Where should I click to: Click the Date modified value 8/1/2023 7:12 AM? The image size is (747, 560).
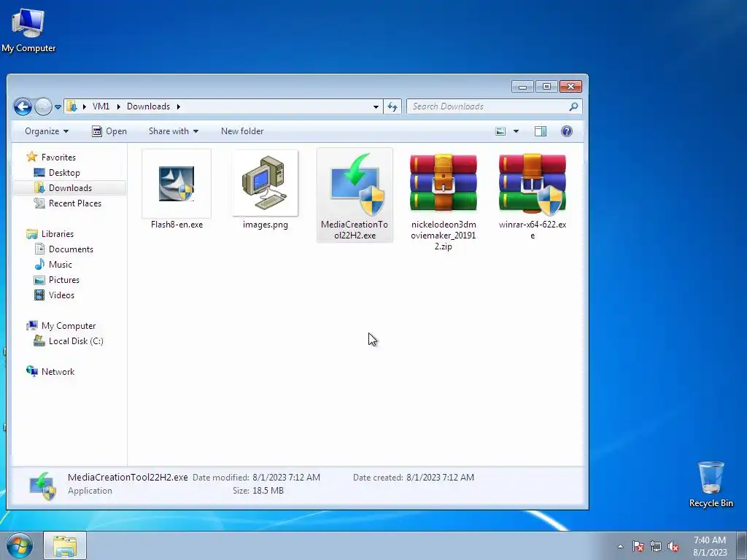click(286, 477)
